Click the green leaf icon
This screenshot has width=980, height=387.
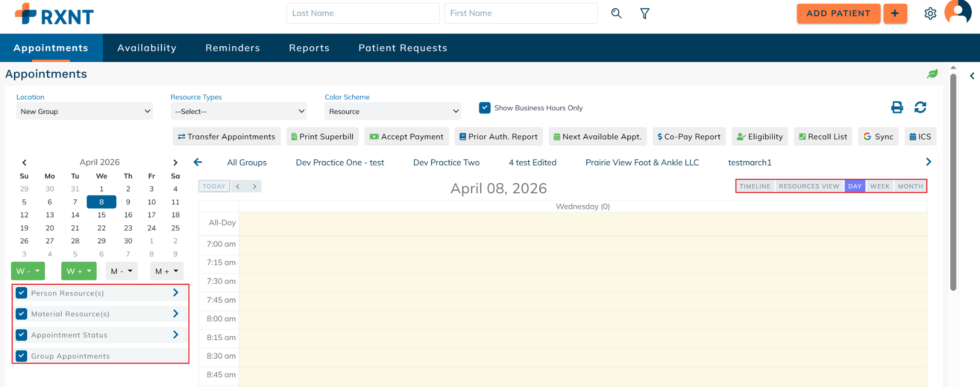pos(932,74)
